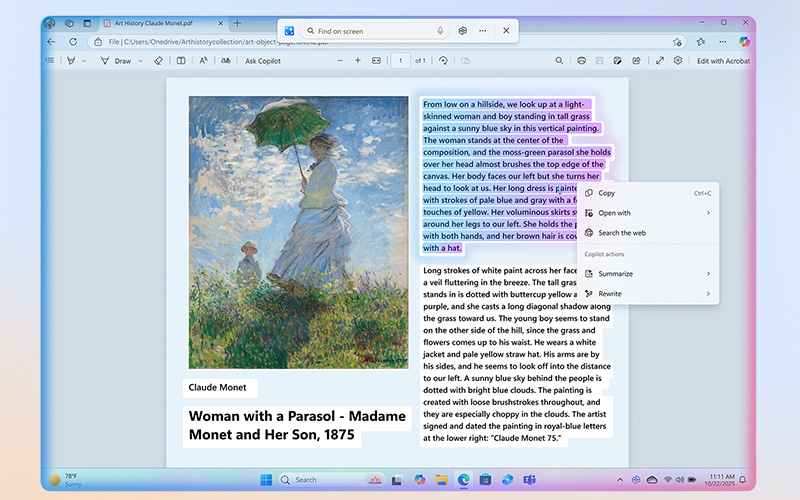Expand the Highlight color options
The width and height of the screenshot is (800, 500).
(x=84, y=61)
